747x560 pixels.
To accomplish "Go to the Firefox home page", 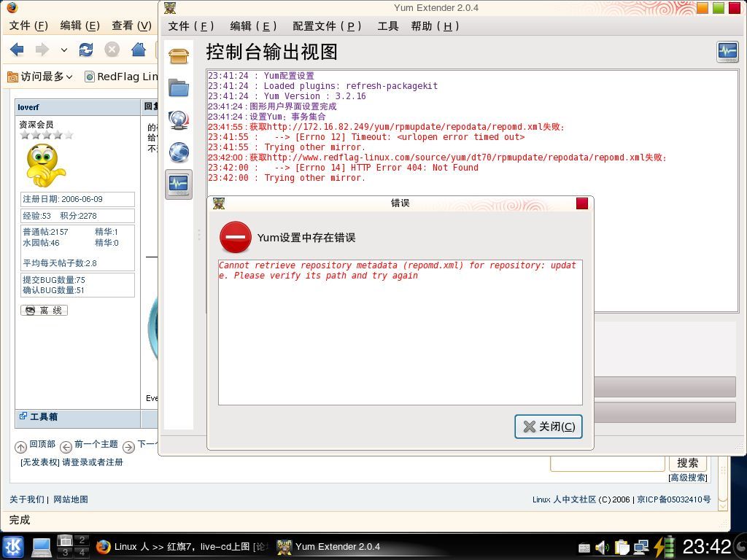I will 138,50.
